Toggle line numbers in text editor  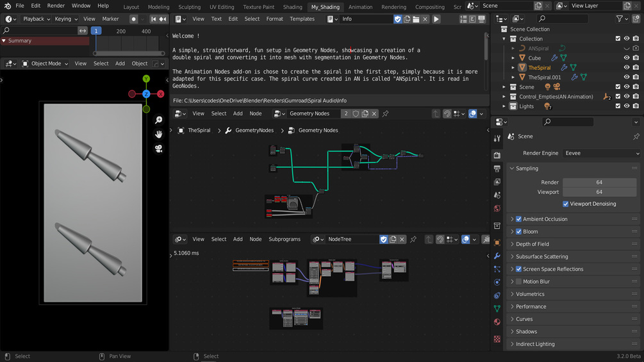click(463, 19)
